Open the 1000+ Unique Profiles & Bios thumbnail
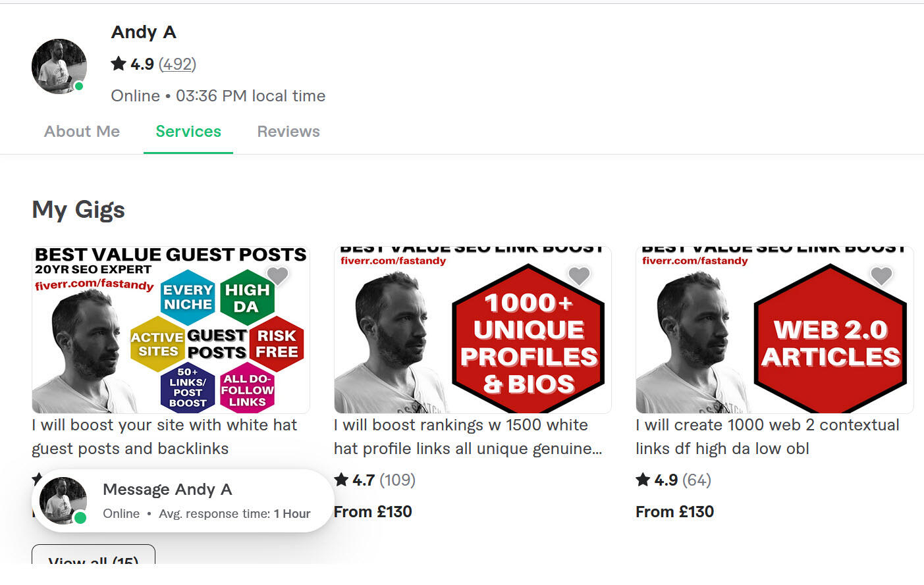The width and height of the screenshot is (924, 585). [472, 330]
